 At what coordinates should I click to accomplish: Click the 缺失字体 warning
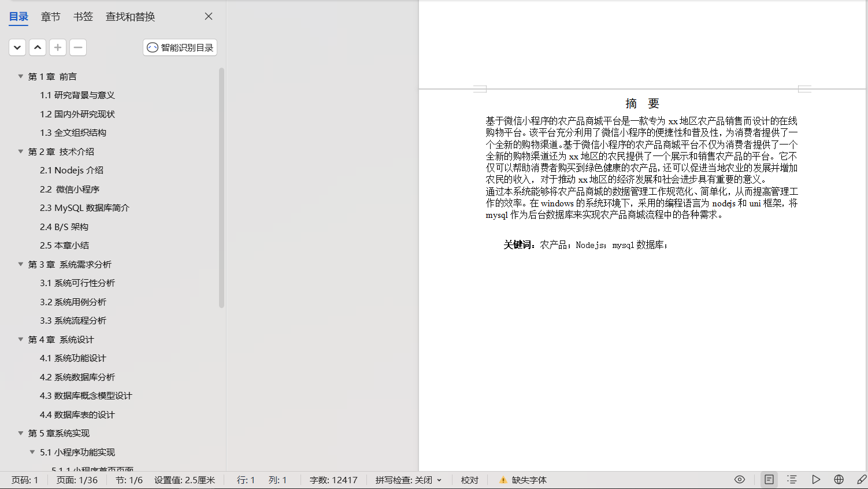click(x=523, y=480)
